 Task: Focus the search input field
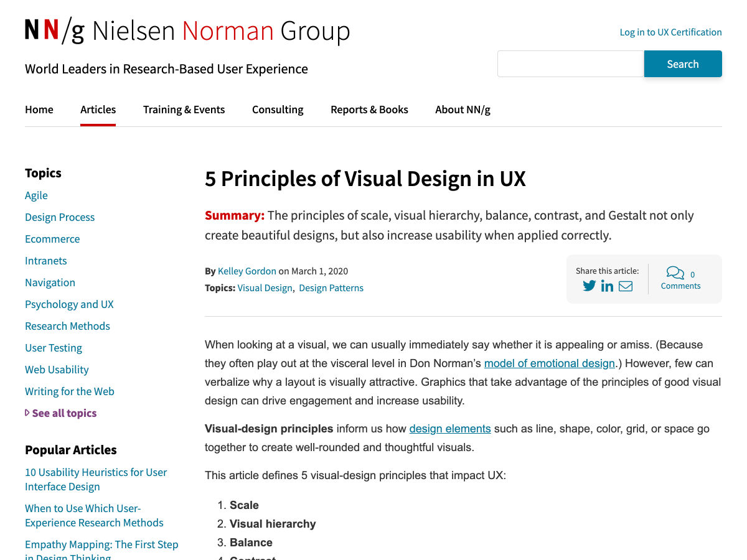pyautogui.click(x=570, y=63)
